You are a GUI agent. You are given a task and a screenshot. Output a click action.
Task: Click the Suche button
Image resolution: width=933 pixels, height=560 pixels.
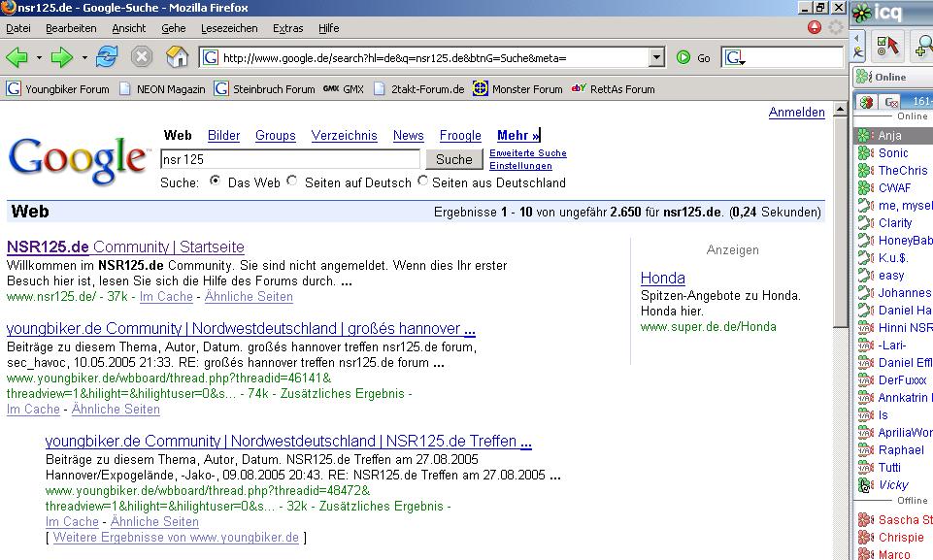click(454, 159)
